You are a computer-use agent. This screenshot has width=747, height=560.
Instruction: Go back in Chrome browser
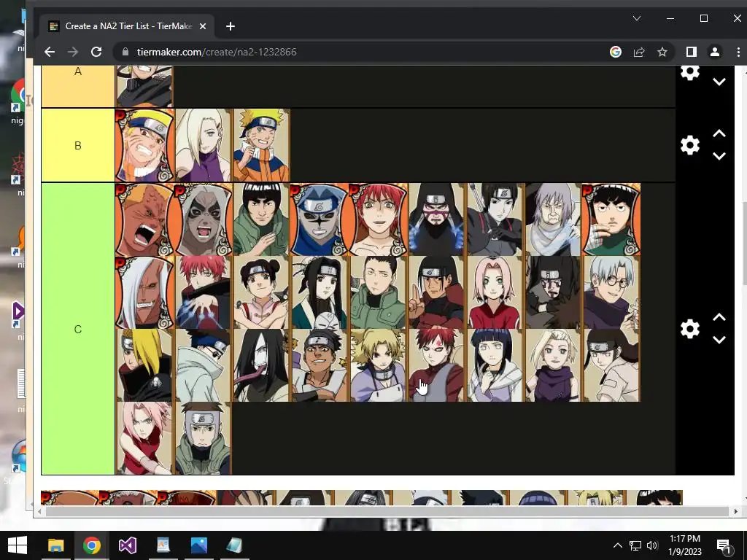point(50,52)
